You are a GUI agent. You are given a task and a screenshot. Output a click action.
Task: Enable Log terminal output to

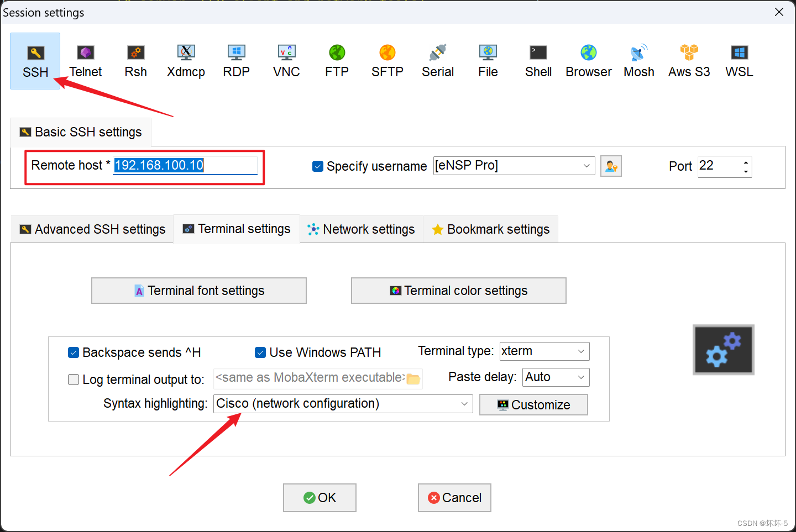(x=74, y=380)
